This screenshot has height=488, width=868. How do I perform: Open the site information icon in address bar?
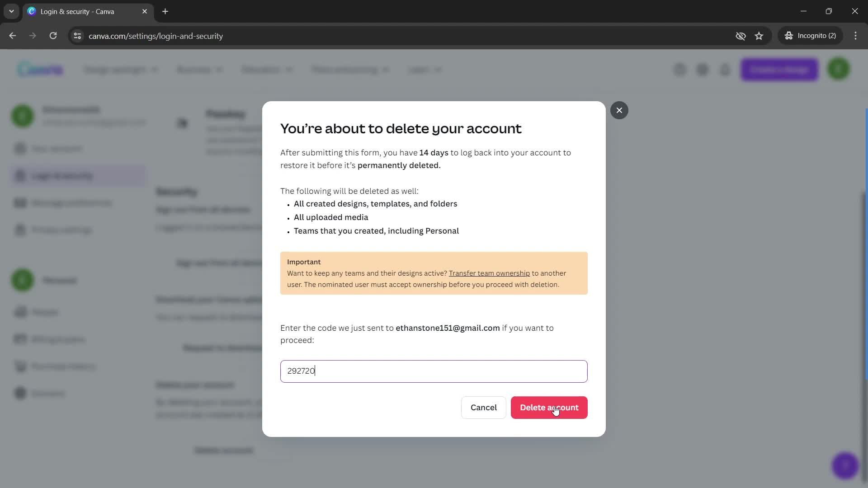click(77, 36)
